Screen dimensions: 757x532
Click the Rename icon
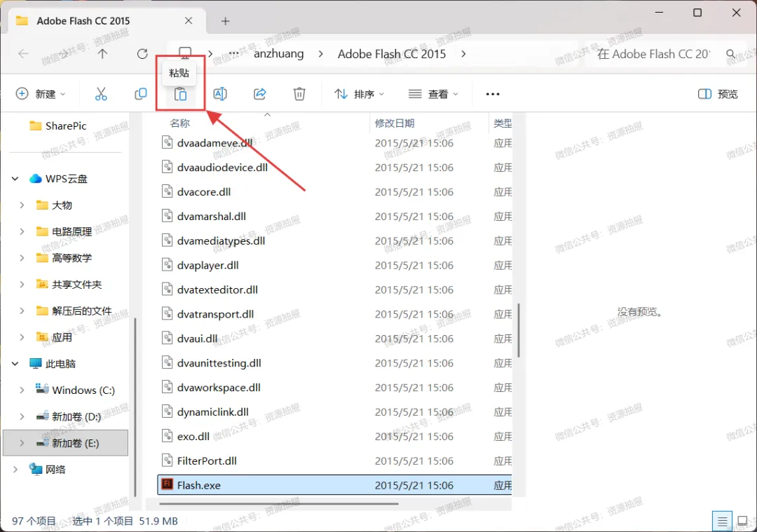pos(220,94)
